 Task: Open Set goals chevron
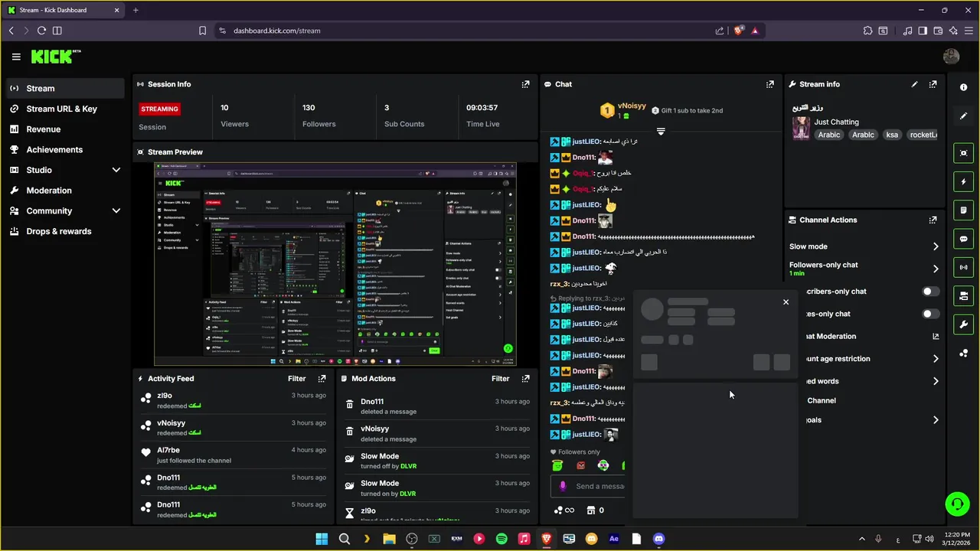tap(936, 420)
